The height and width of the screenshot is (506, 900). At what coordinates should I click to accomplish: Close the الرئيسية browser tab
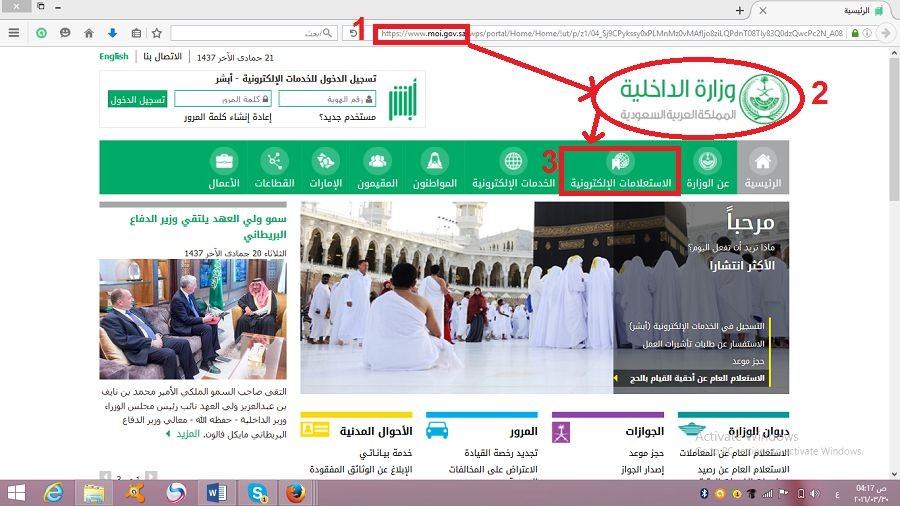tap(762, 10)
